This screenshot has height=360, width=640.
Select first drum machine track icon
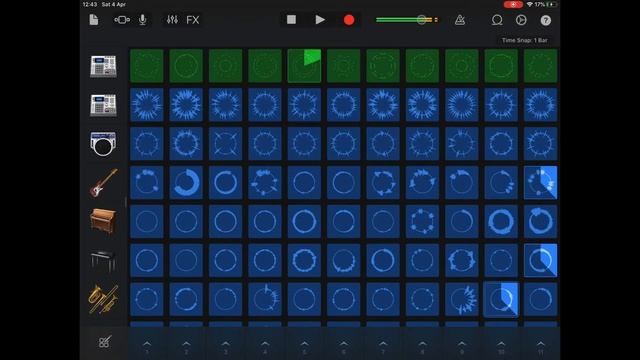pos(103,66)
